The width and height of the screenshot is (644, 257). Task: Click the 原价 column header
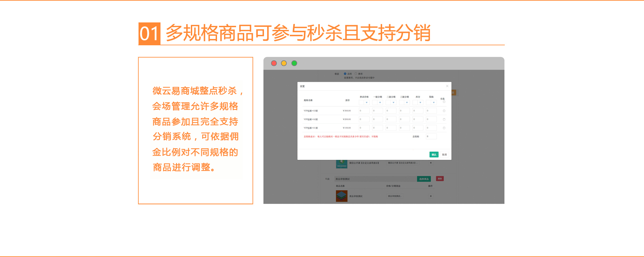coord(347,100)
